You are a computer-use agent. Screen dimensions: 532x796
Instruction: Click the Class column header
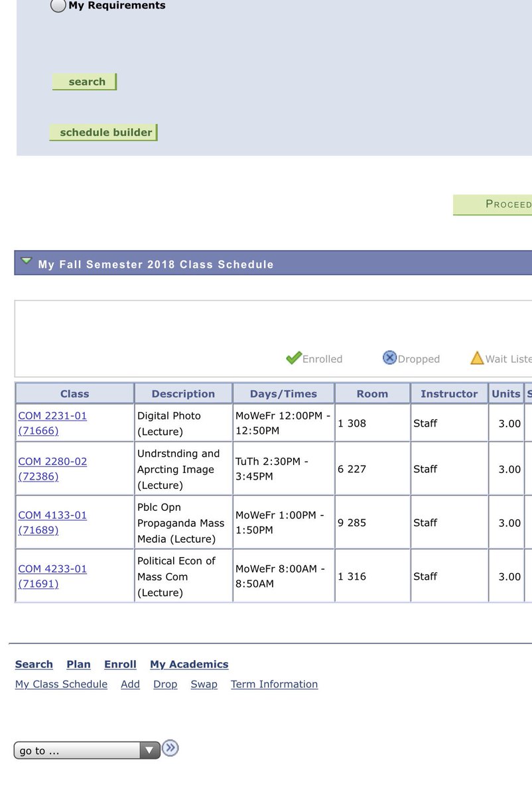[74, 393]
